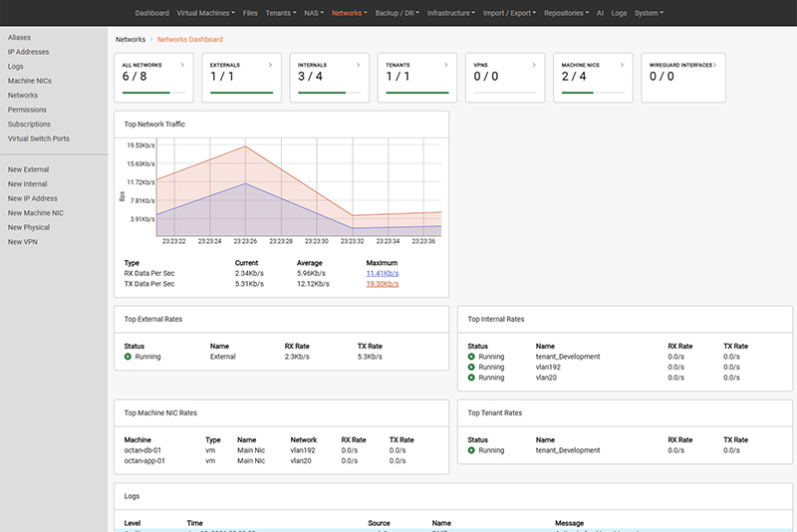The image size is (797, 532).
Task: Open the Dashboard menu item
Action: 152,13
